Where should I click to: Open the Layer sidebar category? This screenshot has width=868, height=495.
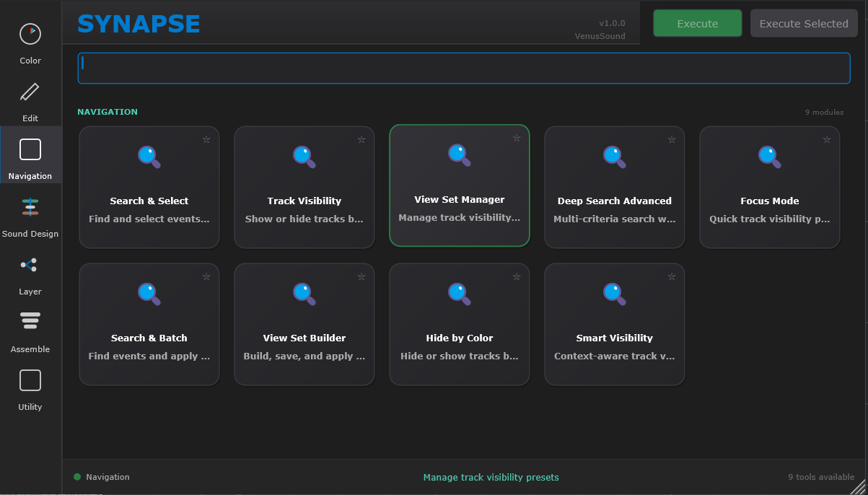click(x=30, y=274)
